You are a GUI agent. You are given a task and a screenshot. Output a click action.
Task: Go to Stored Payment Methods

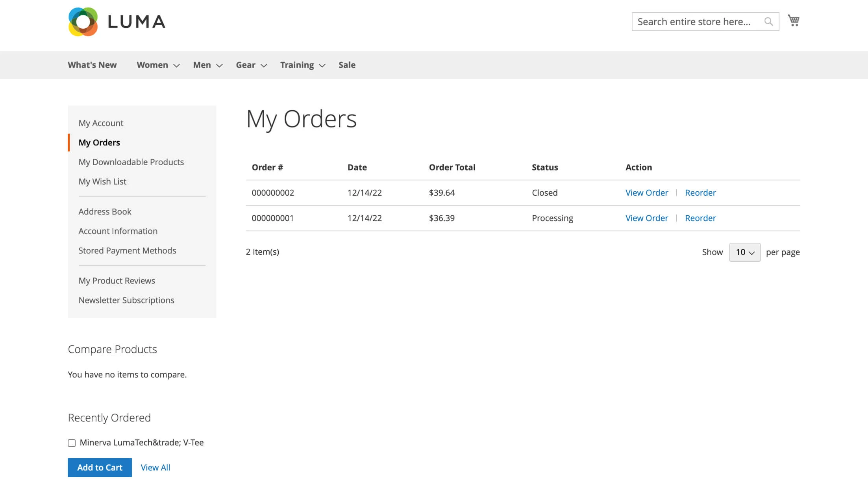(127, 250)
